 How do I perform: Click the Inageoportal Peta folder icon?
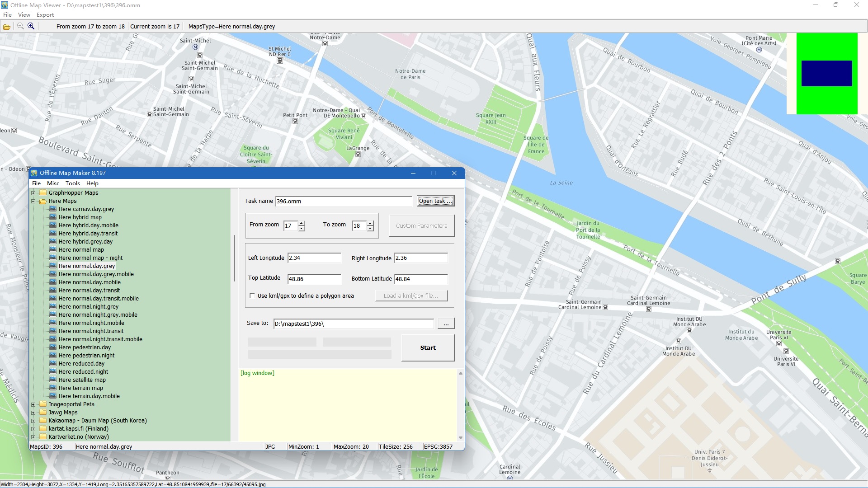click(x=43, y=404)
